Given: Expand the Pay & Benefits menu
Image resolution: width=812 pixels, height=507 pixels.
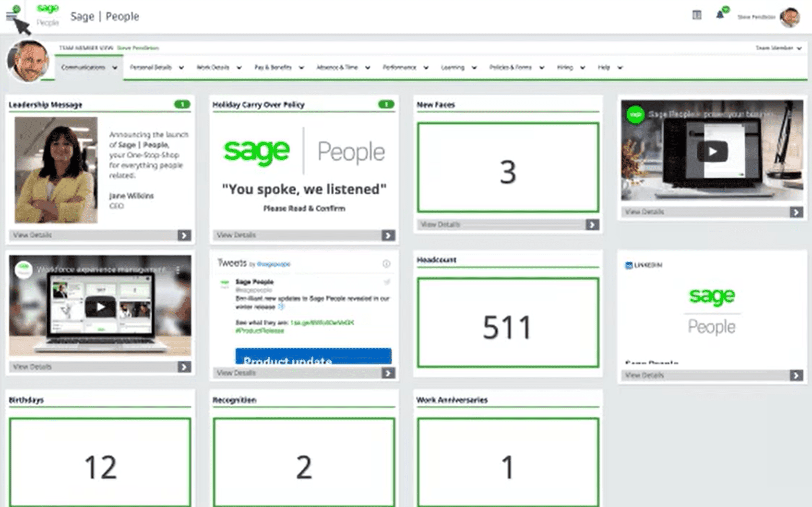Looking at the screenshot, I should [x=279, y=68].
